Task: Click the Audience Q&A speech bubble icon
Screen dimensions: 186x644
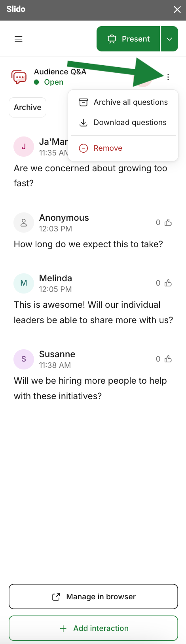Action: tap(19, 77)
